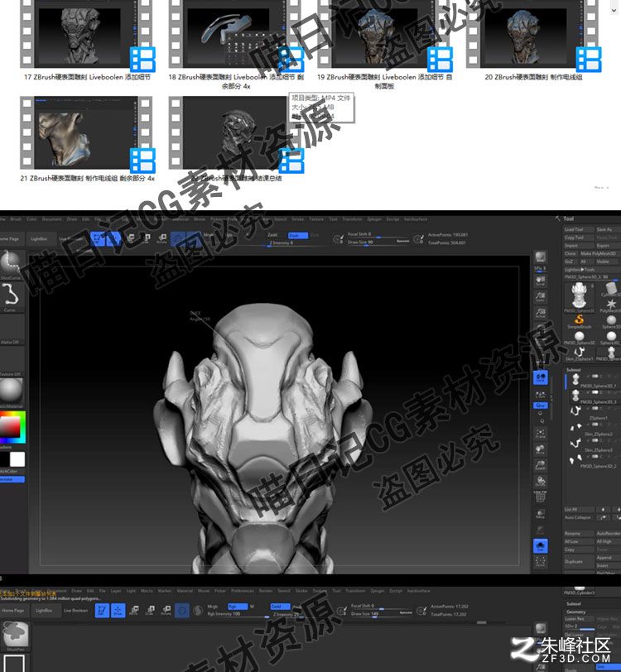621x672 pixels.
Task: Activate Edit mode in middle ZBrush toolbar
Action: [99, 238]
